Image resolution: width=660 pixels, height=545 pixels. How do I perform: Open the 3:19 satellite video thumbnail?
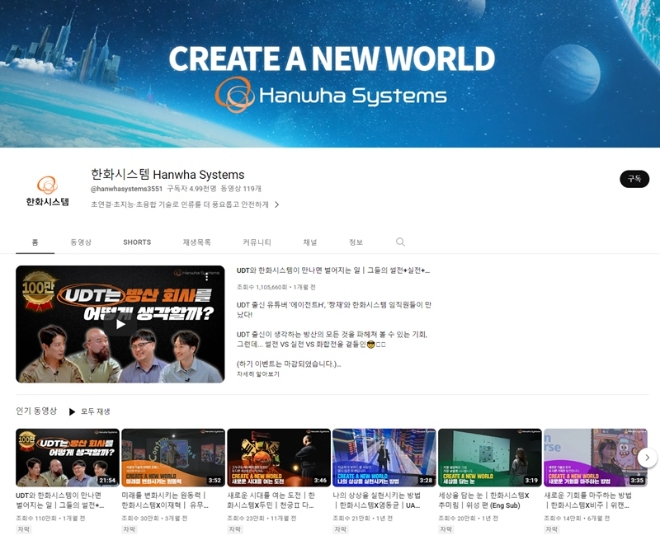(x=489, y=457)
